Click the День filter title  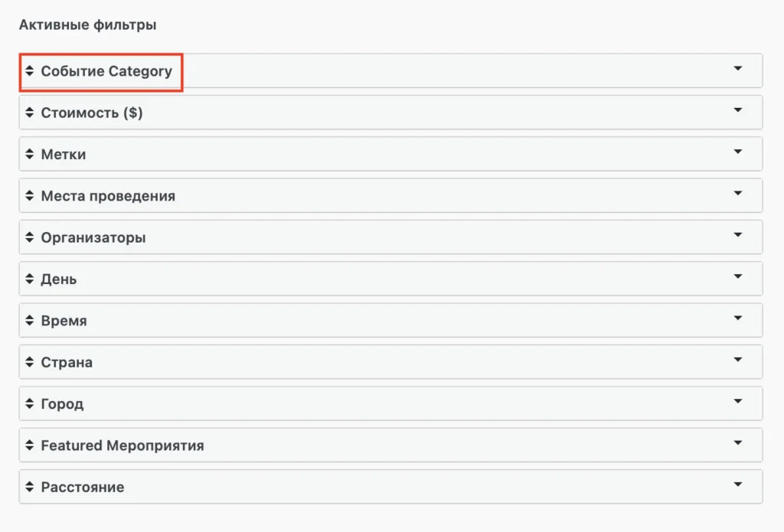tap(59, 279)
